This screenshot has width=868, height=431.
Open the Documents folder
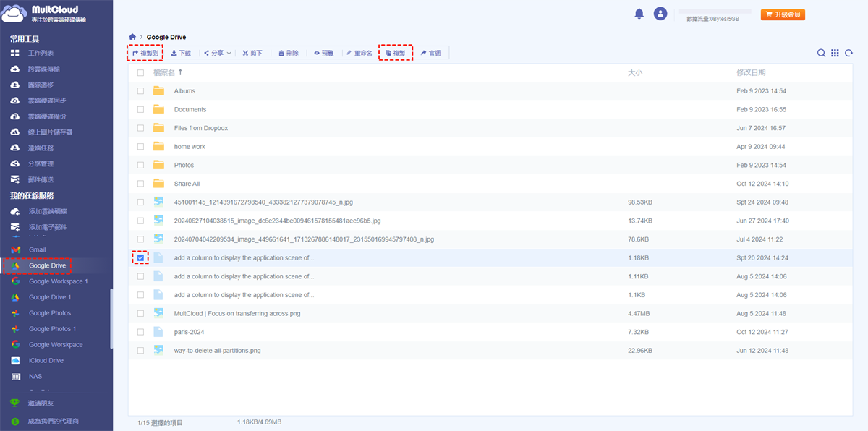click(x=190, y=110)
